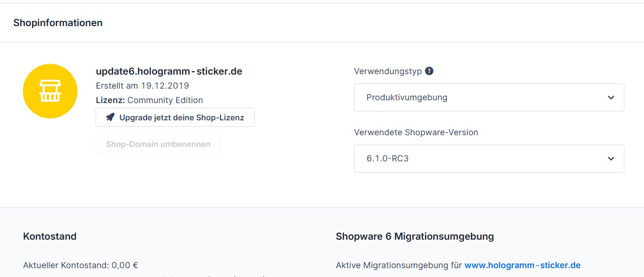Open the Verwendungstyp dropdown showing Produktivumgebung
Image resolution: width=644 pixels, height=277 pixels.
489,97
